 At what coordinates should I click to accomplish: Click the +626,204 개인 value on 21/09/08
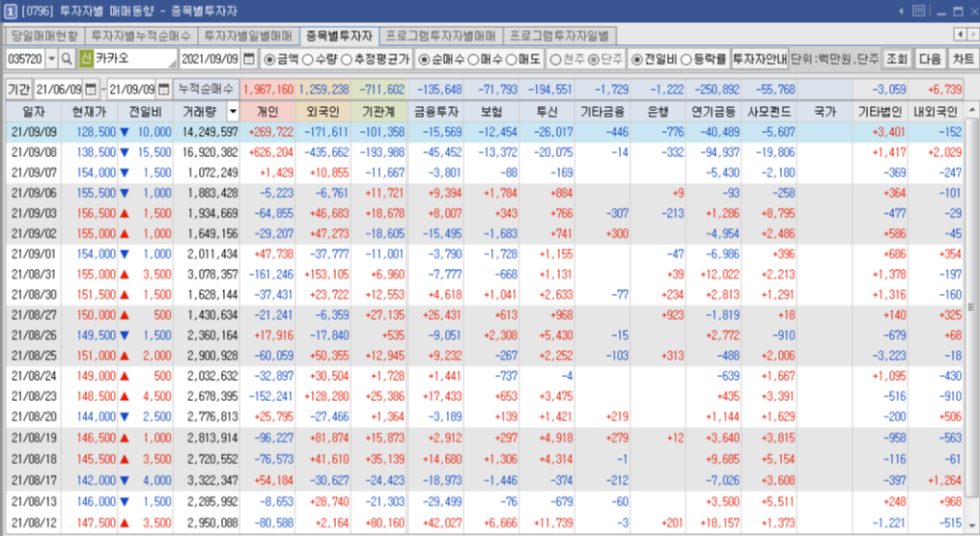271,152
